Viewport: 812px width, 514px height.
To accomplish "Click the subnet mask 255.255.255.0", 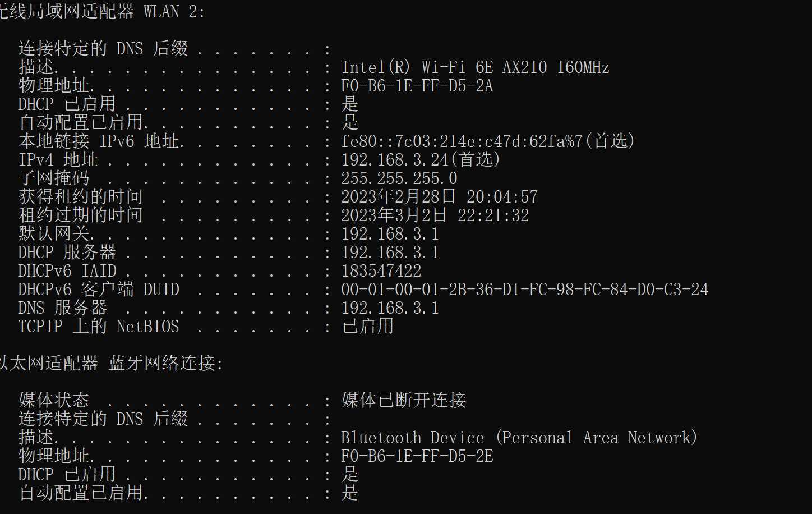I will coord(399,178).
